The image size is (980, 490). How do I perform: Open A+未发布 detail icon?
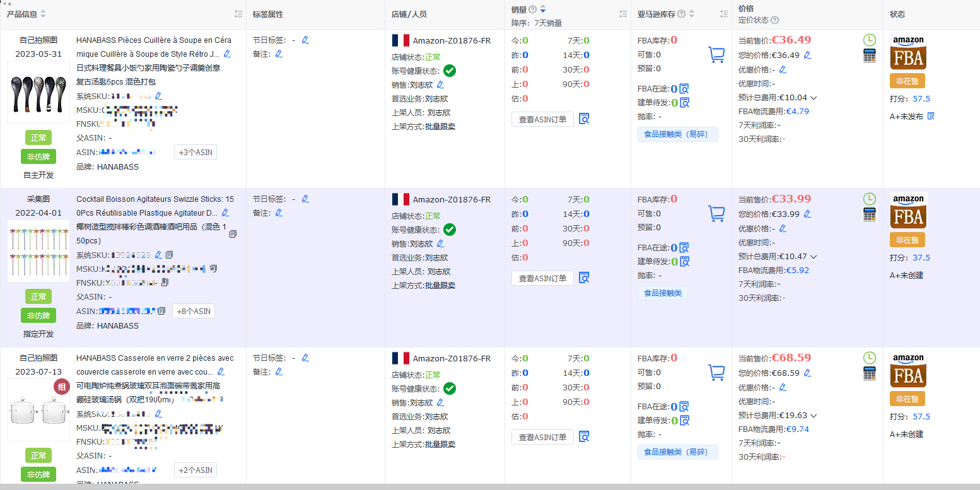pyautogui.click(x=931, y=116)
